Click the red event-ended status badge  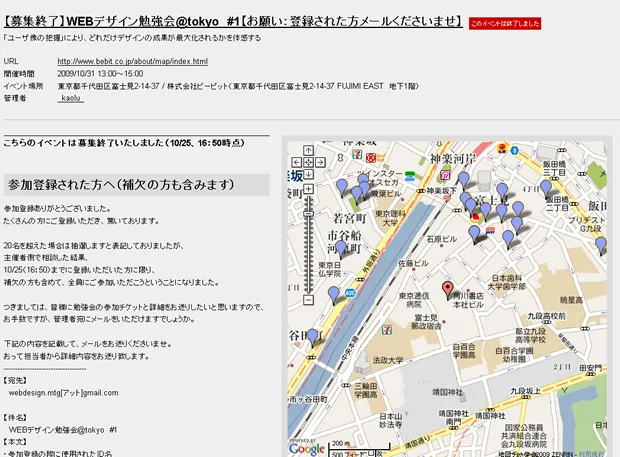click(x=505, y=23)
